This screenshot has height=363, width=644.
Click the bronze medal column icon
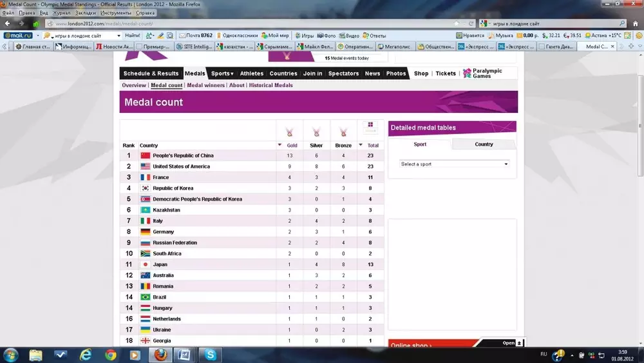click(343, 132)
